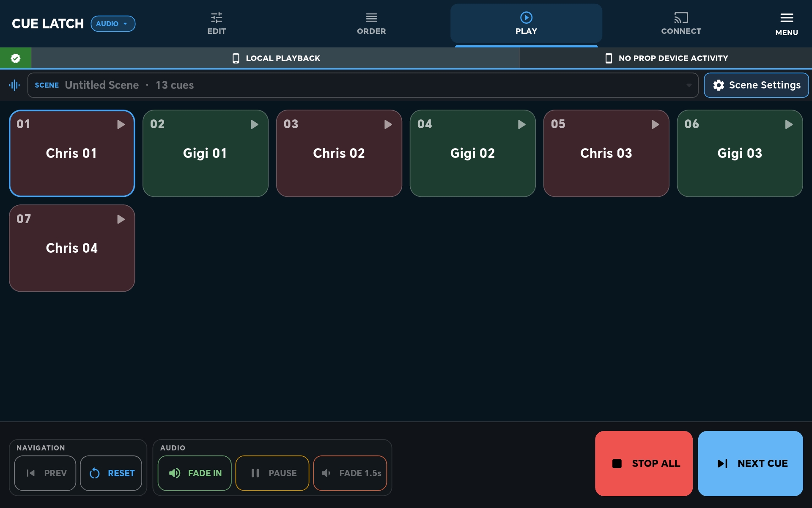This screenshot has height=508, width=812.
Task: Click the skip-next icon in NEXT CUE
Action: coord(722,464)
